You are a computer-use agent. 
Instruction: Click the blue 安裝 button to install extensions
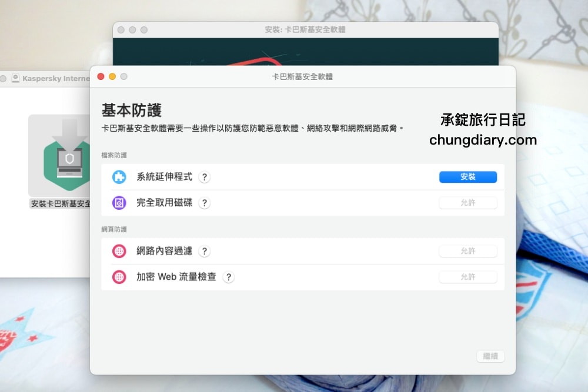(x=467, y=176)
